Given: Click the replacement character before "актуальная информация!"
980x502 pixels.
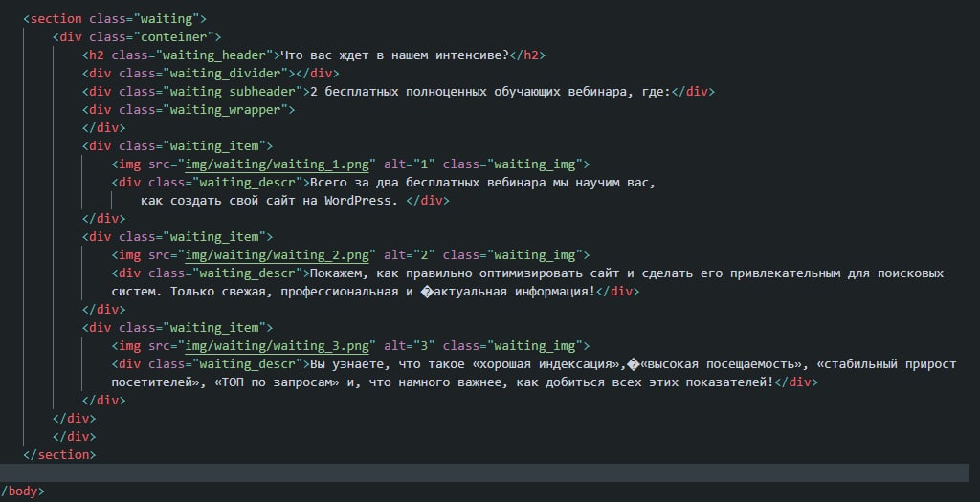Looking at the screenshot, I should coord(427,292).
